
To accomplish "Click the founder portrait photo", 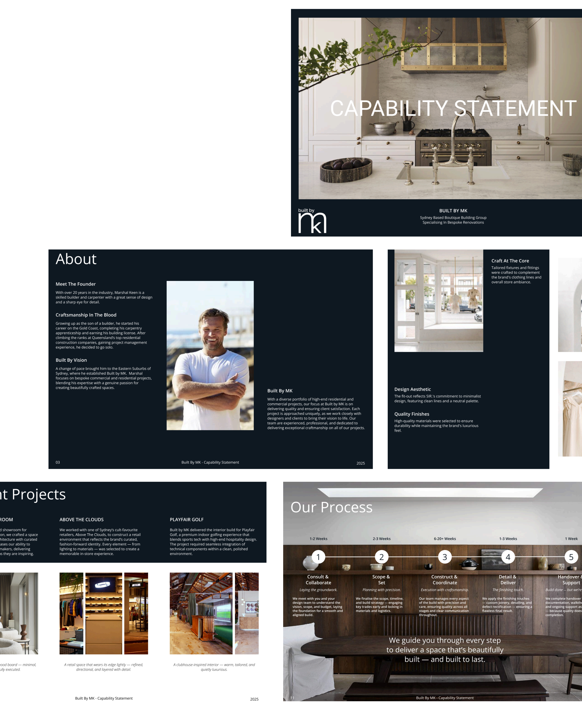I will [x=210, y=355].
